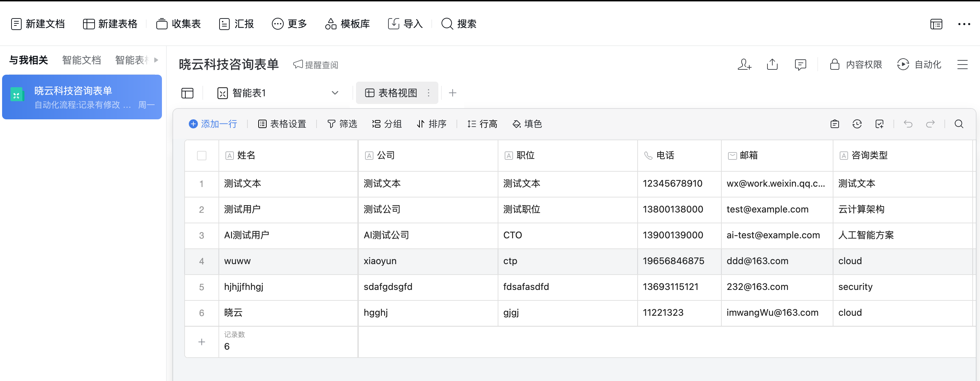
Task: Click the plus icon in the footer row
Action: click(x=202, y=342)
